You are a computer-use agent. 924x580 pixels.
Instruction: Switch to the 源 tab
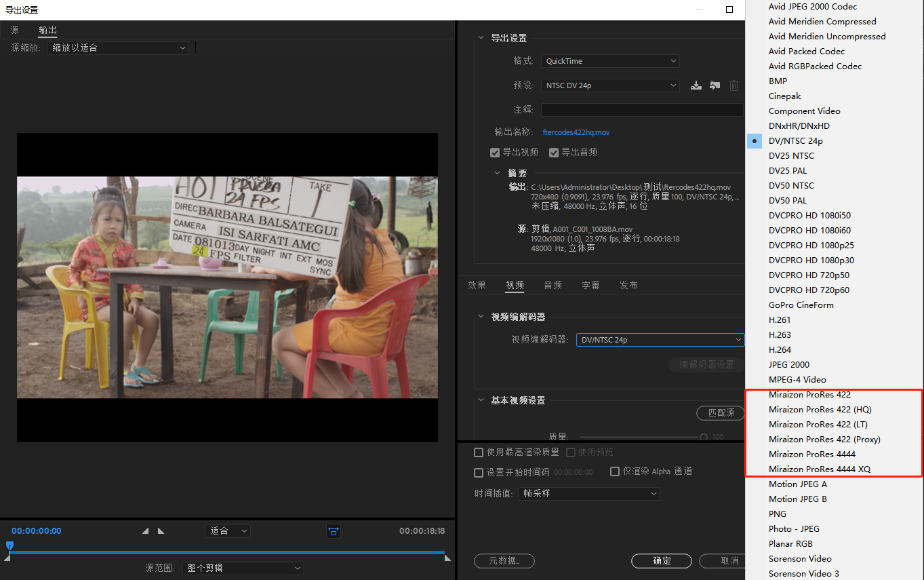14,30
